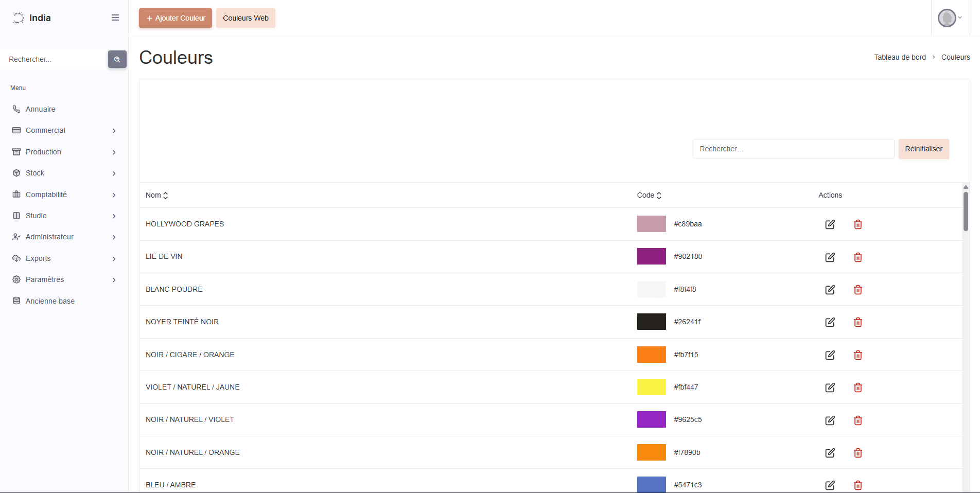Screen dimensions: 980x493
Task: Click the table vertical scrollbar thumb
Action: coord(966,211)
